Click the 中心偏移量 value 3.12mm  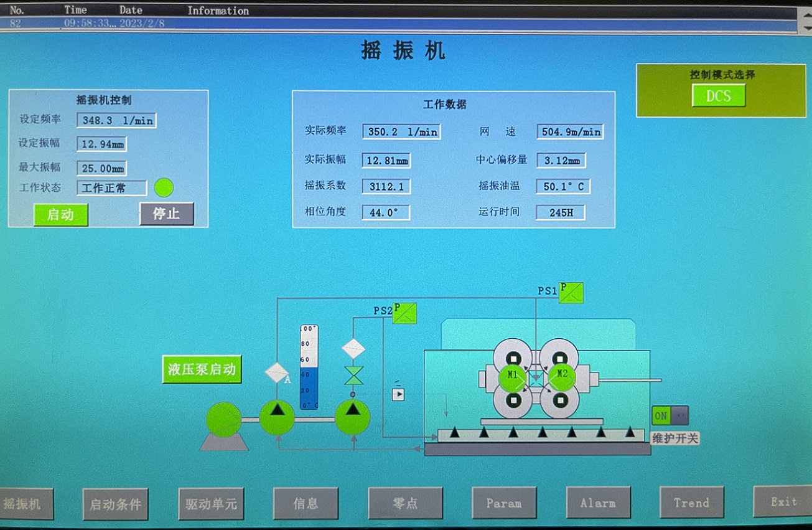pyautogui.click(x=561, y=160)
